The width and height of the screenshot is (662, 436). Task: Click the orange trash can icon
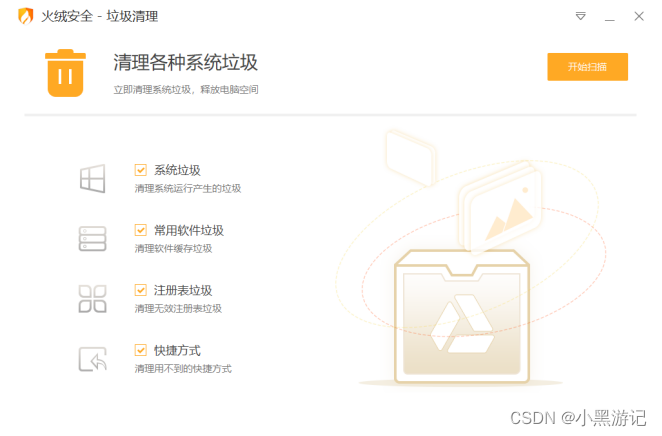coord(65,73)
